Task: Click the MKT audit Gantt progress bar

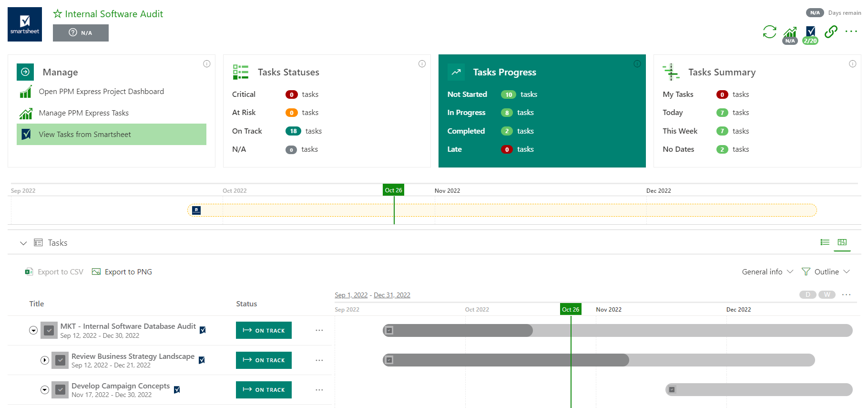Action: 458,330
